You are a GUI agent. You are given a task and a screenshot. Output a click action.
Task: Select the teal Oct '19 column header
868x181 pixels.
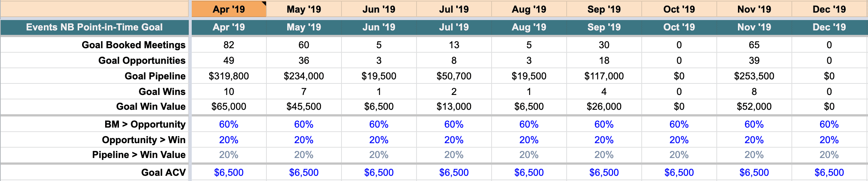(679, 27)
